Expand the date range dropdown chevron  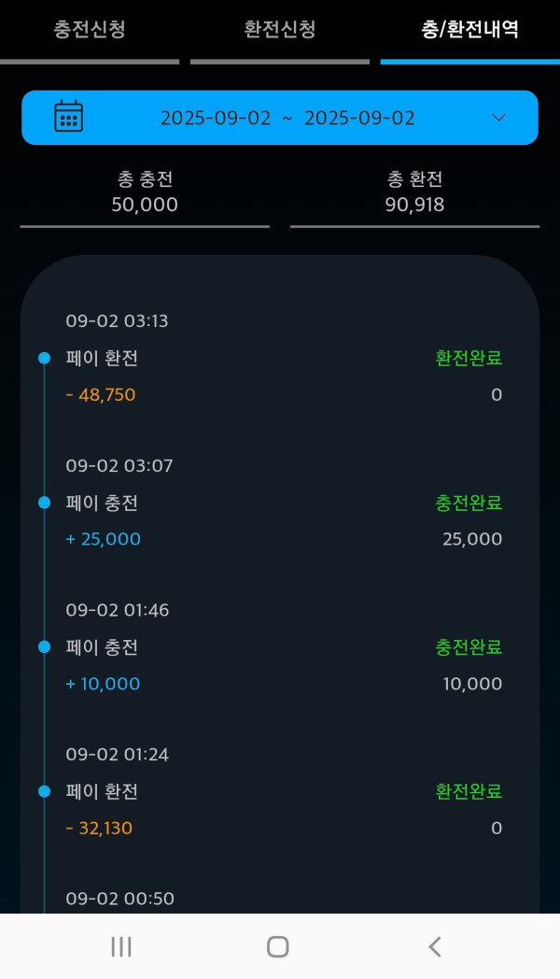pos(498,118)
